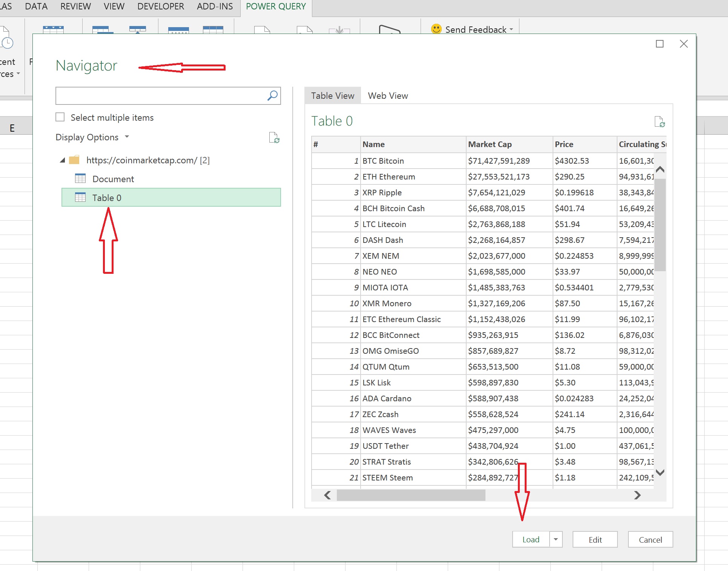The width and height of the screenshot is (728, 571).
Task: Open Send Feedback dropdown arrow
Action: coord(511,29)
